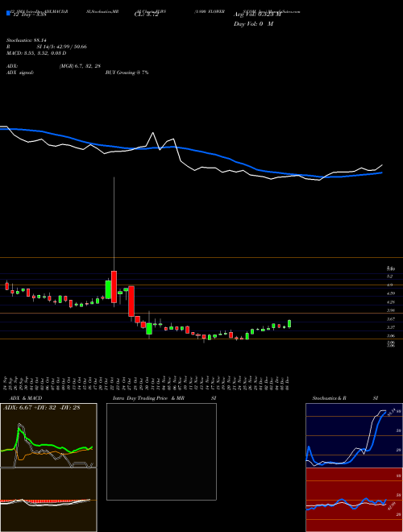Click the 'CL: 3.72' closing price label
403x532 pixels.
point(146,15)
